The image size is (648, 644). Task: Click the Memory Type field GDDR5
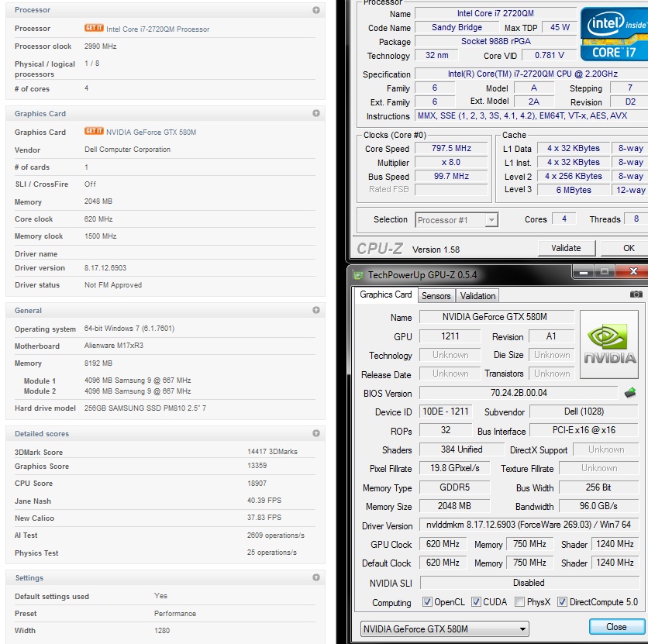454,487
